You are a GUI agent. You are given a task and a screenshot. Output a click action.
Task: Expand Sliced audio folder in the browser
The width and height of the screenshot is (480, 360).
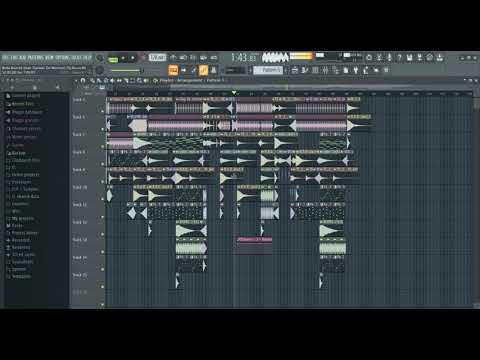point(20,255)
